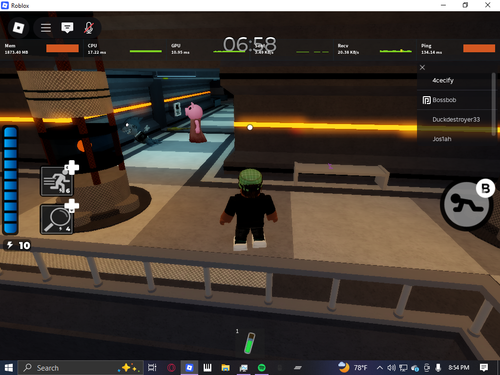Click the Mem stat in performance bar
500x375 pixels.
point(41,49)
